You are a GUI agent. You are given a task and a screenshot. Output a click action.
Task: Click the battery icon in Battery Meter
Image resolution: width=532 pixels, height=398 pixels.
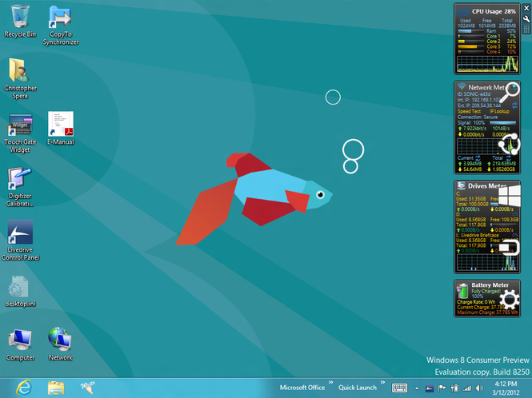click(462, 291)
